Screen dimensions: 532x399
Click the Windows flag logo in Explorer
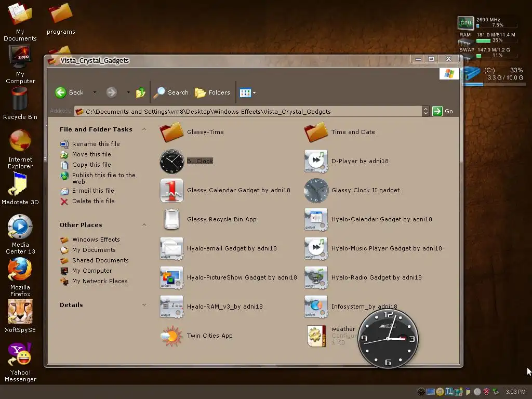click(449, 74)
